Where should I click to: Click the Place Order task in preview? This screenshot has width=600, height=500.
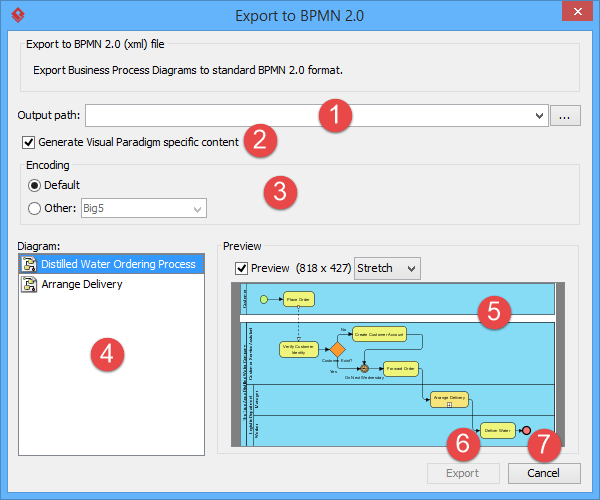[299, 300]
